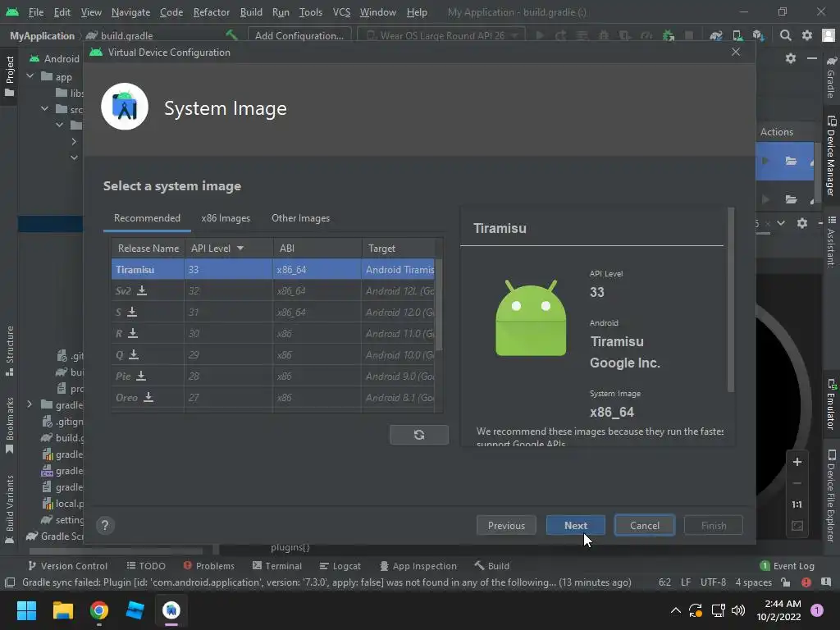
Task: Open the Project tool window side tab
Action: tap(9, 76)
